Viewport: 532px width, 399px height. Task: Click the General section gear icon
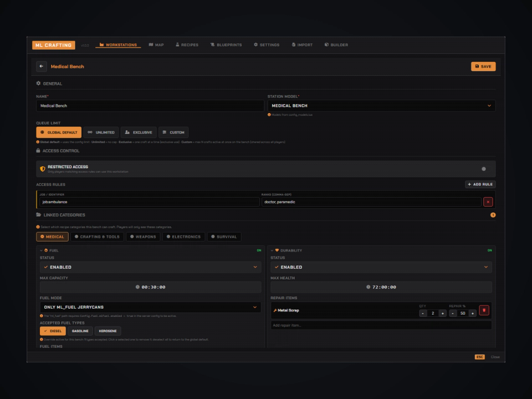click(x=38, y=83)
